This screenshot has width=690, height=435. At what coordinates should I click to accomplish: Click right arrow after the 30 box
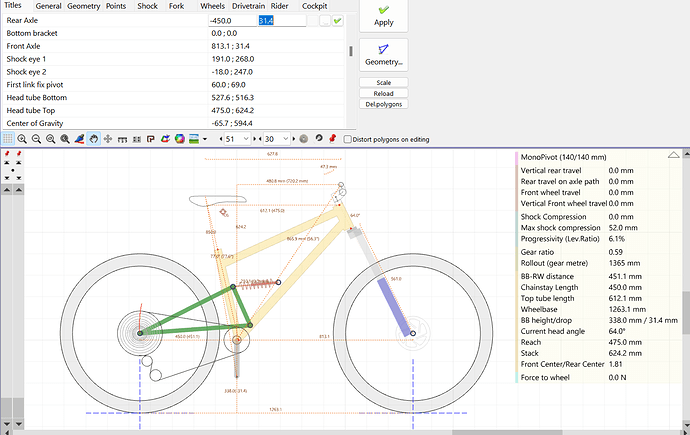pyautogui.click(x=294, y=139)
